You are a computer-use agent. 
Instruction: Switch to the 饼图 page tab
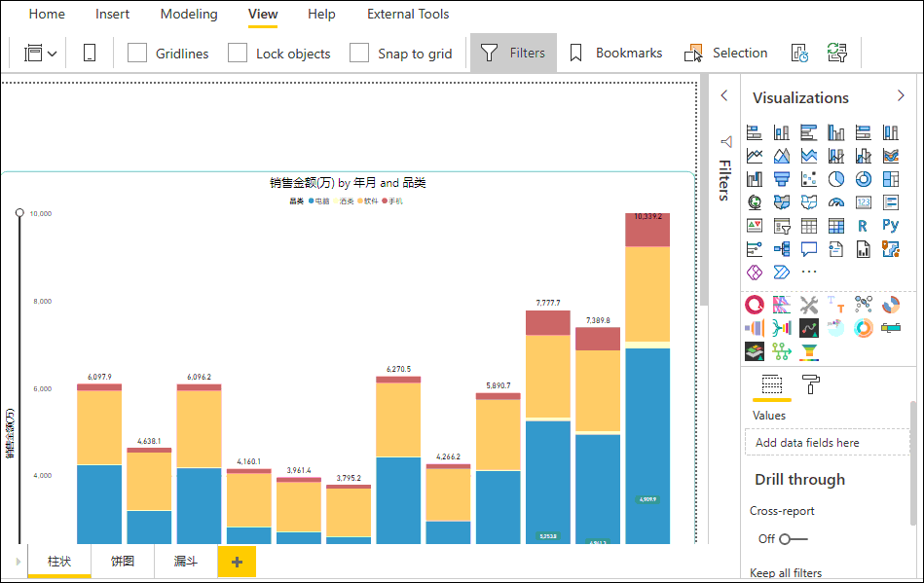[123, 562]
